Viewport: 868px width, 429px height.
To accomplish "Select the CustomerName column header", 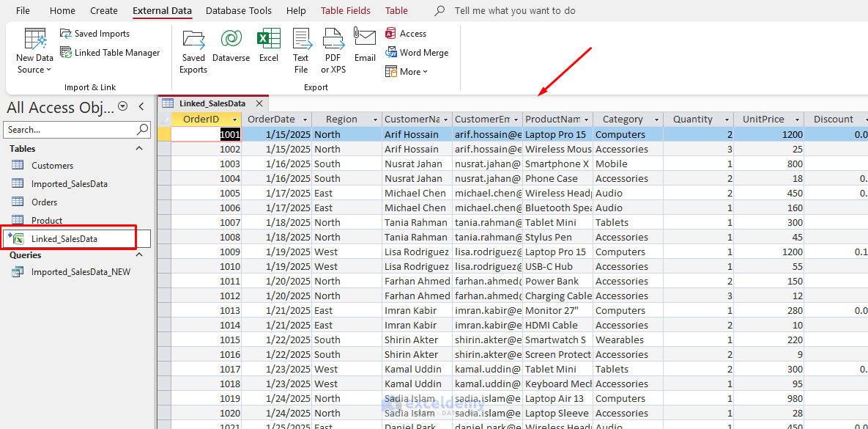I will (x=418, y=119).
